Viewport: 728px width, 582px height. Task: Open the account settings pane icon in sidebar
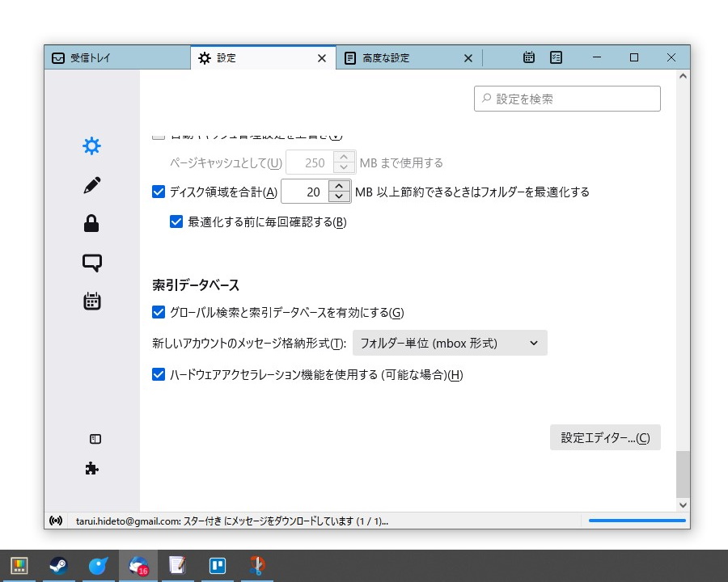pos(95,439)
